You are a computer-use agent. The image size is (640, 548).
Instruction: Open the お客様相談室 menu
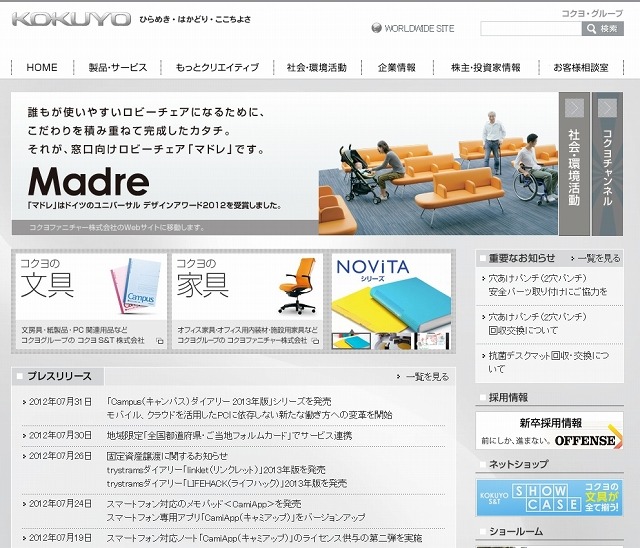pyautogui.click(x=581, y=67)
